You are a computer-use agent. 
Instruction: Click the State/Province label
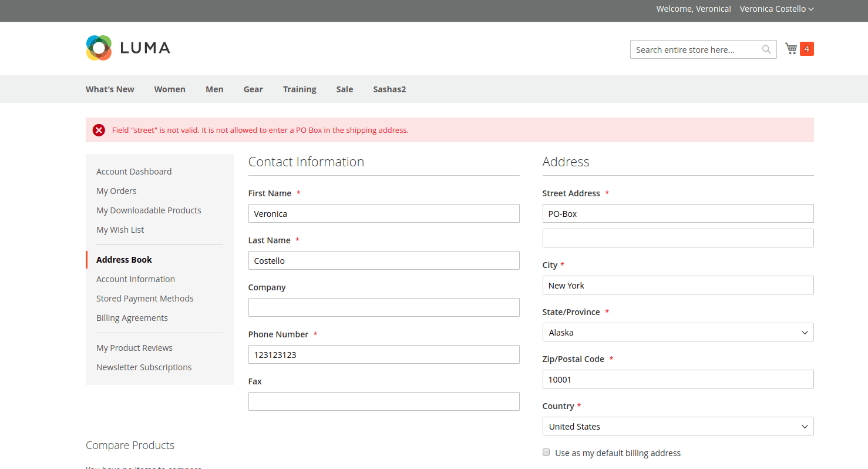pyautogui.click(x=571, y=312)
